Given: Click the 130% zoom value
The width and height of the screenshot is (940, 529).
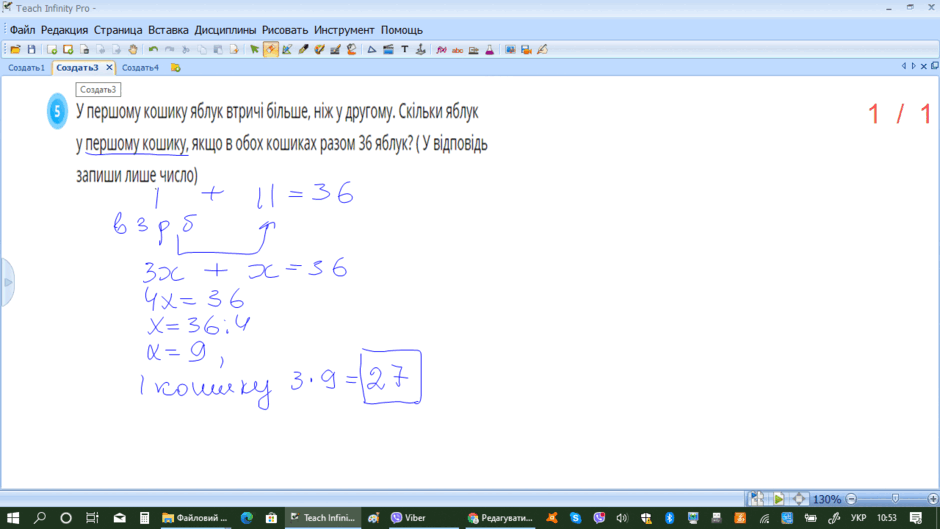Looking at the screenshot, I should pyautogui.click(x=827, y=499).
